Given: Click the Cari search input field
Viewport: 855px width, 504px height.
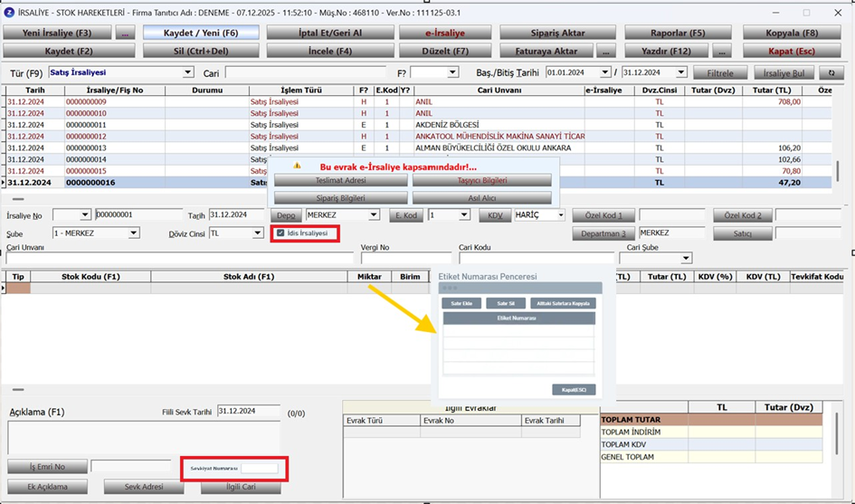Looking at the screenshot, I should click(x=306, y=72).
